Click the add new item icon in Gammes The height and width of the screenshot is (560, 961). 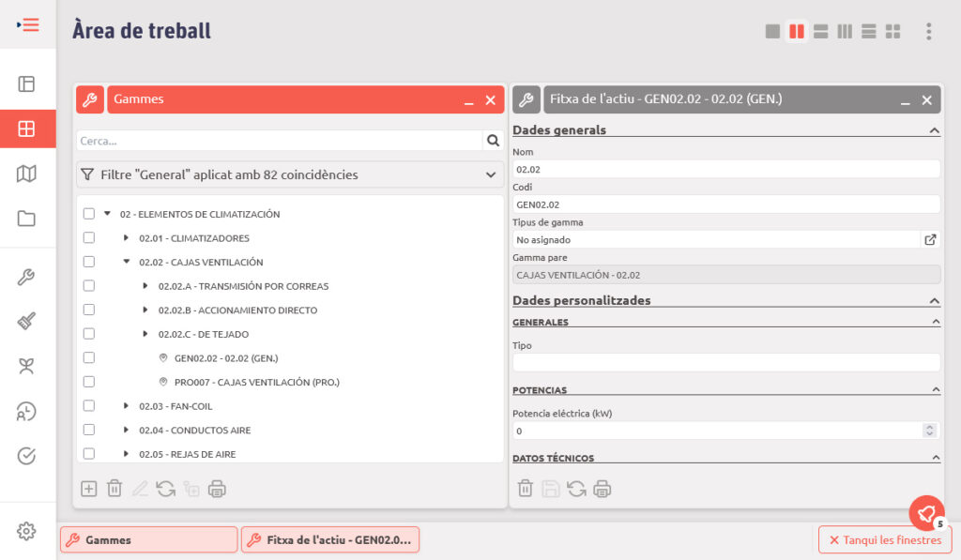[88, 489]
